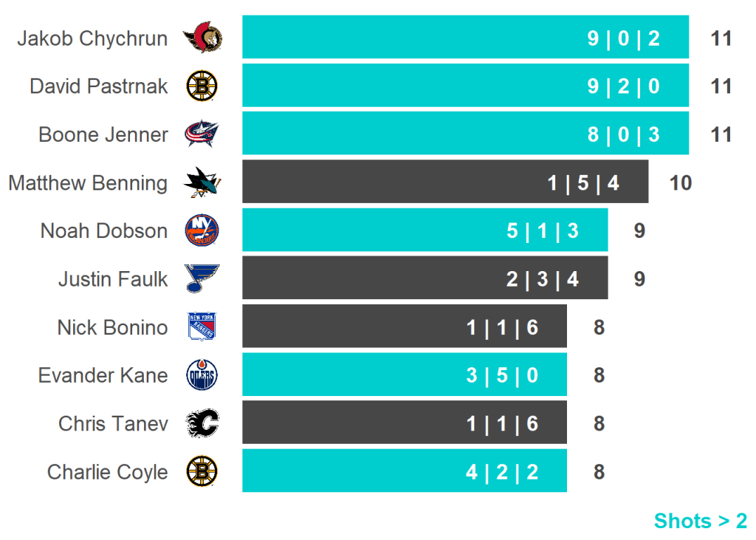Click Evander Kane's 3 | 5 | 0 bar
This screenshot has height=540, width=756.
[404, 375]
